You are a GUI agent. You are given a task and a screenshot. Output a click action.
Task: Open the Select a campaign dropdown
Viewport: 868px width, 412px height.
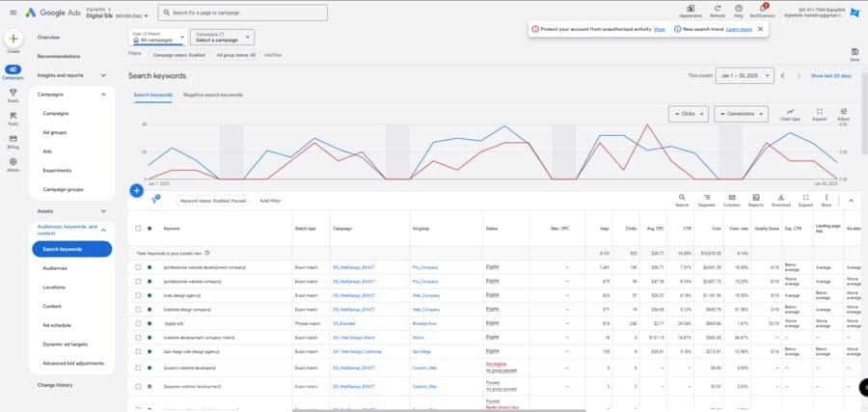222,37
